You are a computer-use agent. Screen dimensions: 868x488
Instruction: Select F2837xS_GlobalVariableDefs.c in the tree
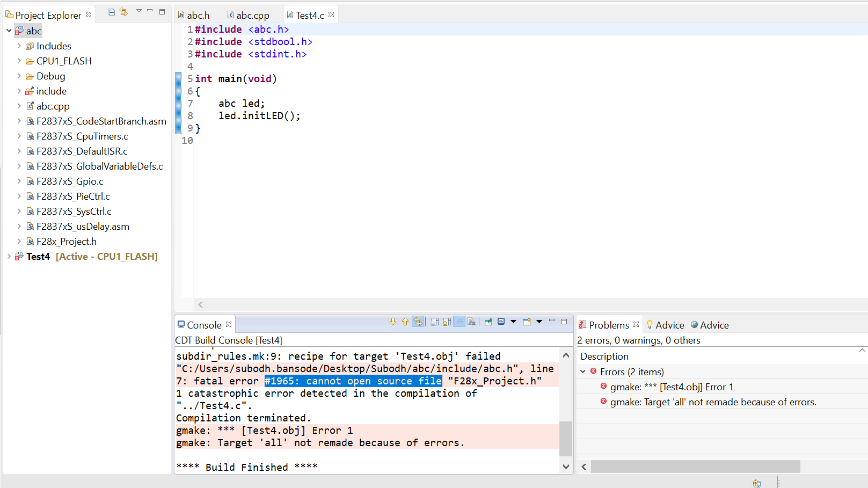[100, 166]
